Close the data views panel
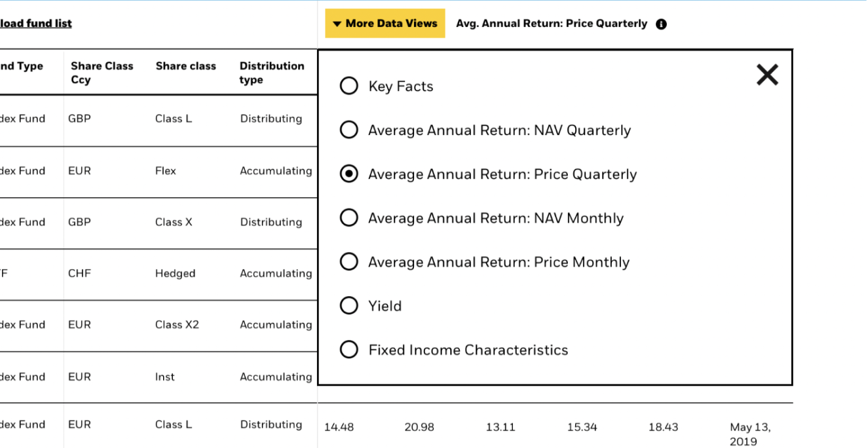Screen dimensions: 868x448 tap(767, 75)
